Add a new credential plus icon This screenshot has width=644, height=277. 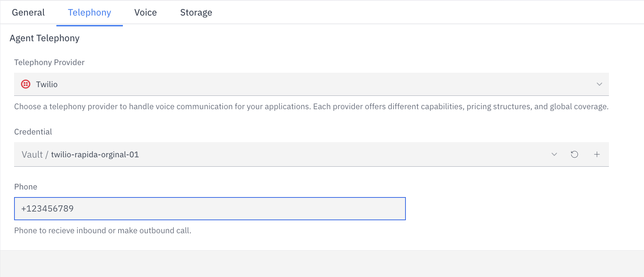click(597, 154)
